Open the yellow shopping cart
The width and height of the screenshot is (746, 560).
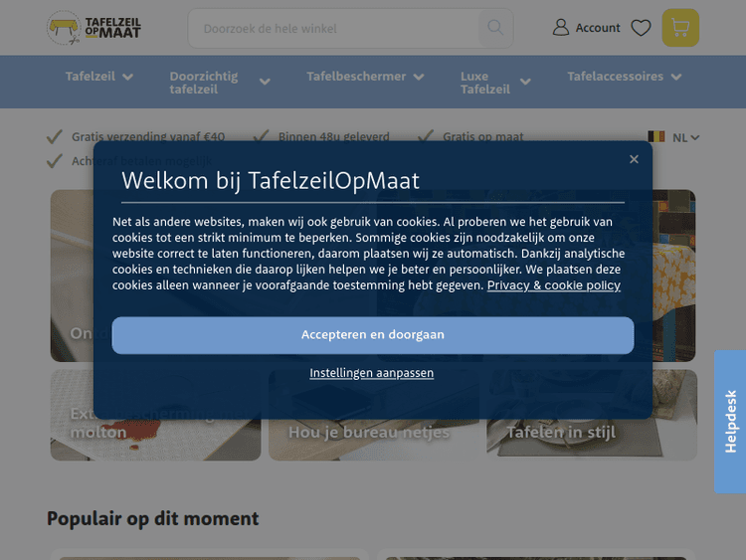point(680,28)
